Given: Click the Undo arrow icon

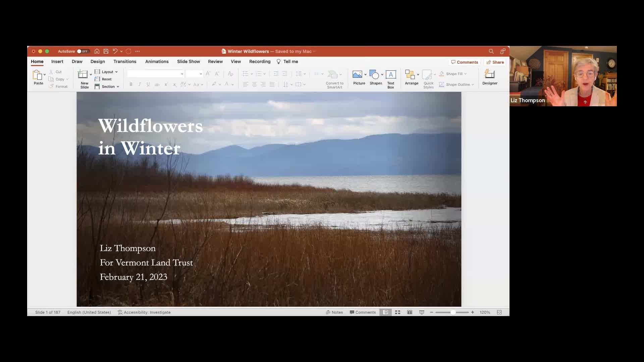Looking at the screenshot, I should click(115, 51).
